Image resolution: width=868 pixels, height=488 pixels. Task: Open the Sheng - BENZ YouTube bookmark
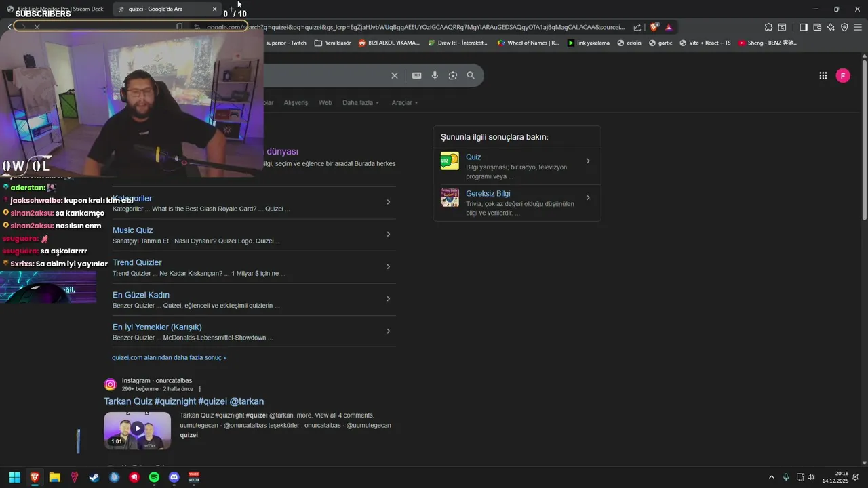(x=768, y=43)
